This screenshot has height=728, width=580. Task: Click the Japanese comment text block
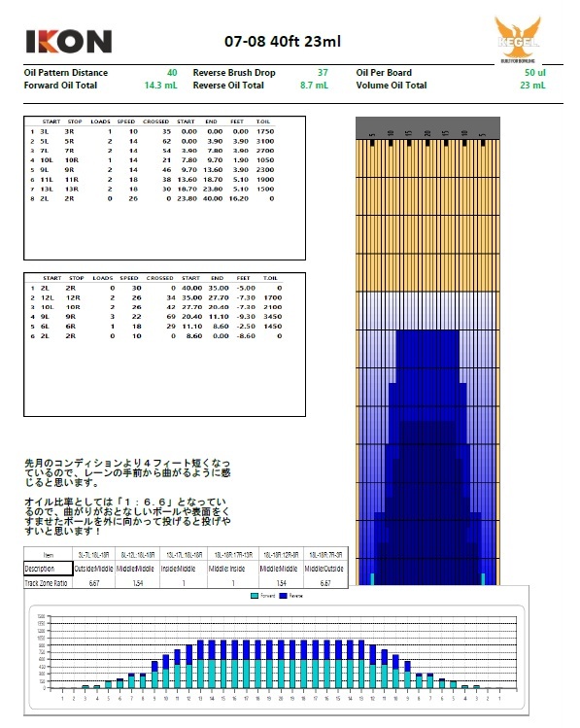coord(127,497)
